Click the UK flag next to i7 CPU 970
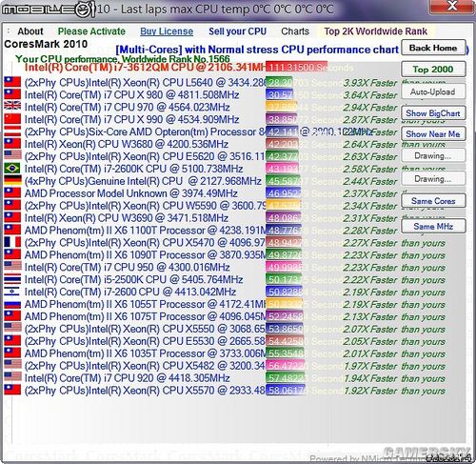Viewport: 476px width, 464px height. [12, 107]
